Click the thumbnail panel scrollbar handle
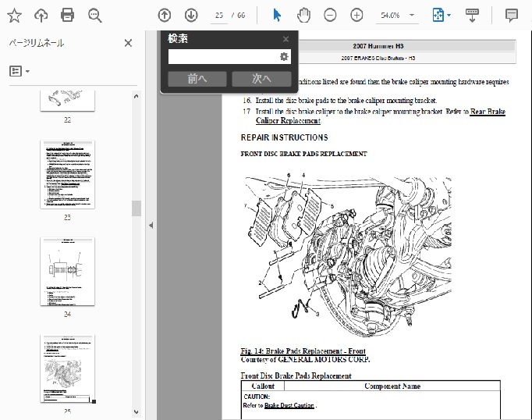Viewport: 532px width, 420px height. 136,208
